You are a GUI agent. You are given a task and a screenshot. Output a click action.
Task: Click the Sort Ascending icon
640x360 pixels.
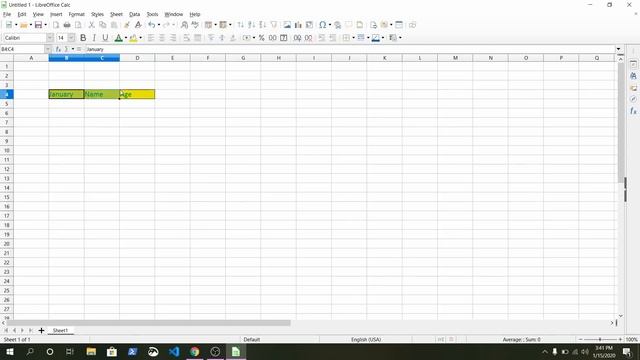tap(251, 25)
